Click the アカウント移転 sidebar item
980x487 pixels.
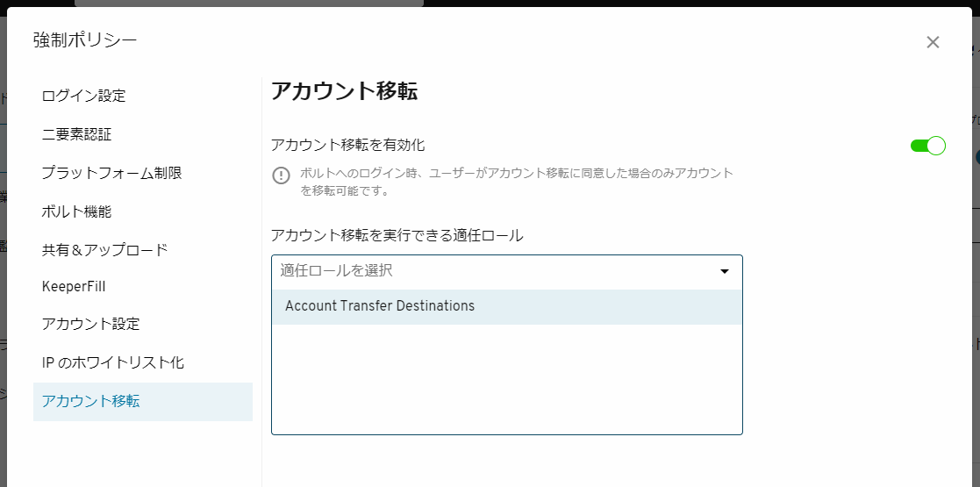click(90, 401)
